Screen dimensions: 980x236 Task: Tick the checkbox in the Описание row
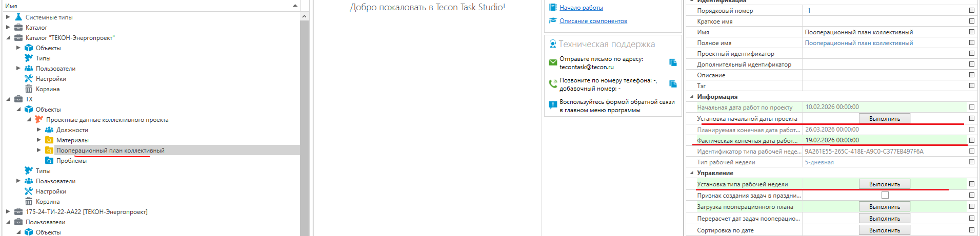[x=971, y=75]
